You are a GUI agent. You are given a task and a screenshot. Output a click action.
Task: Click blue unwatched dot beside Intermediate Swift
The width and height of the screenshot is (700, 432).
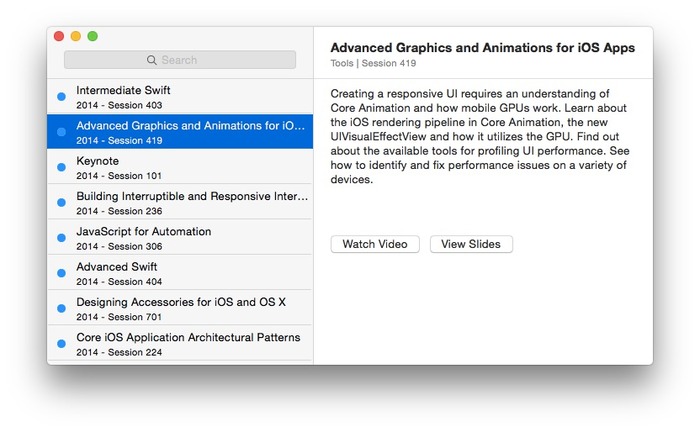point(62,96)
